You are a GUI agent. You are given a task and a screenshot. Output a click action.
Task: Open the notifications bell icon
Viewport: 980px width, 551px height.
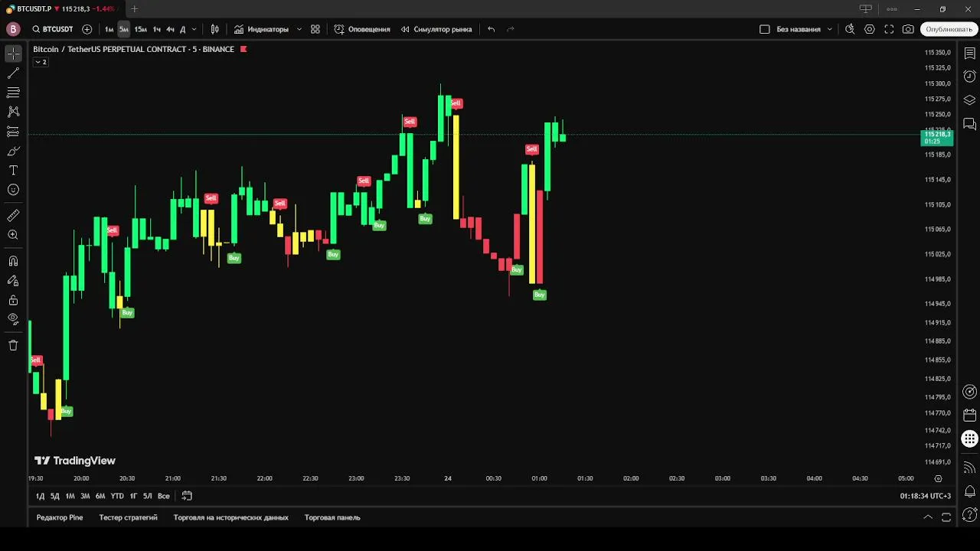tap(969, 491)
